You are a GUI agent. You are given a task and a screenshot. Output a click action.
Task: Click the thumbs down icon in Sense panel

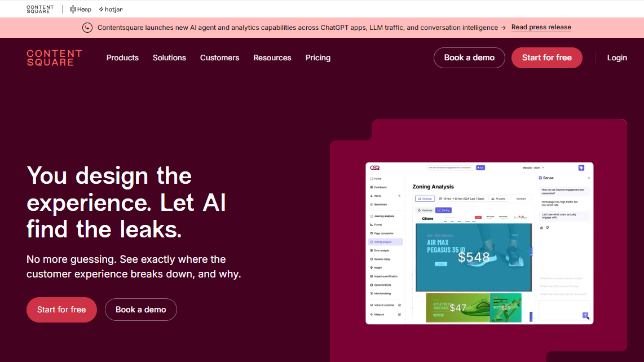coord(548,228)
